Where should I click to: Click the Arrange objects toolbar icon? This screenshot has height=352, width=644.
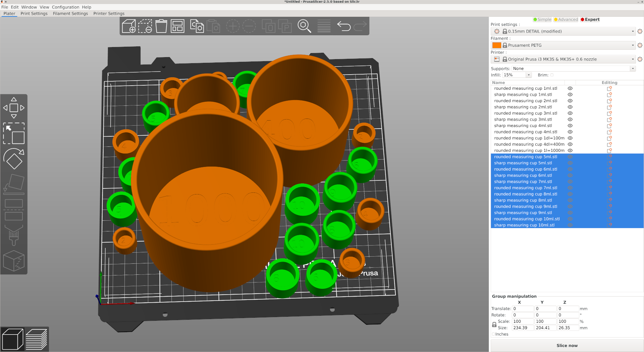click(177, 26)
